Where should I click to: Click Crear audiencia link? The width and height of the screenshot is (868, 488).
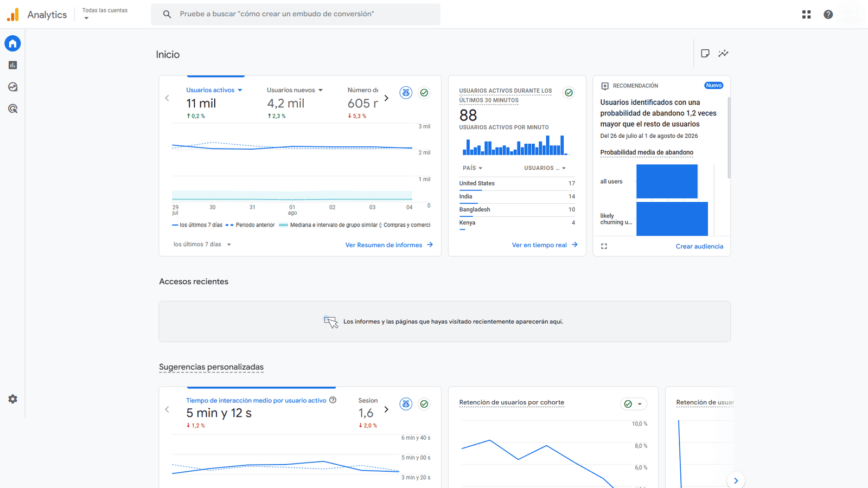[x=699, y=246]
